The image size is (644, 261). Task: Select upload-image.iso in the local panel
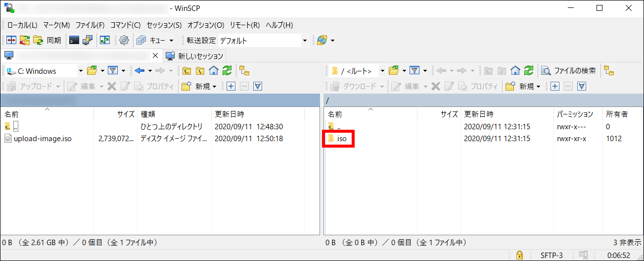43,139
